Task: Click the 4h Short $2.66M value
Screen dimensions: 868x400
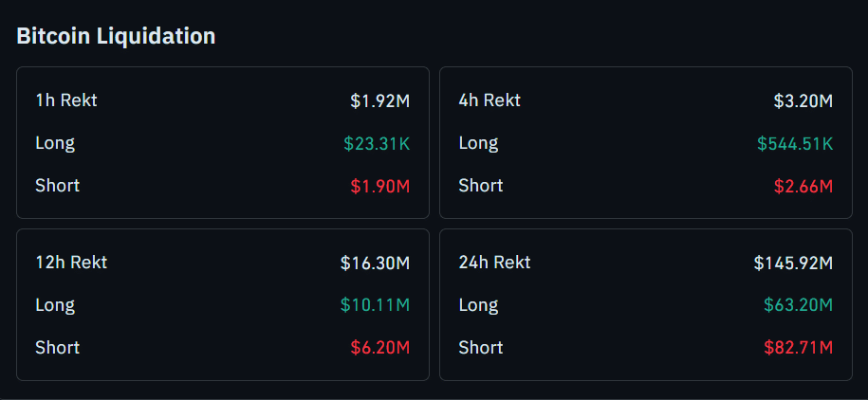Action: coord(803,187)
